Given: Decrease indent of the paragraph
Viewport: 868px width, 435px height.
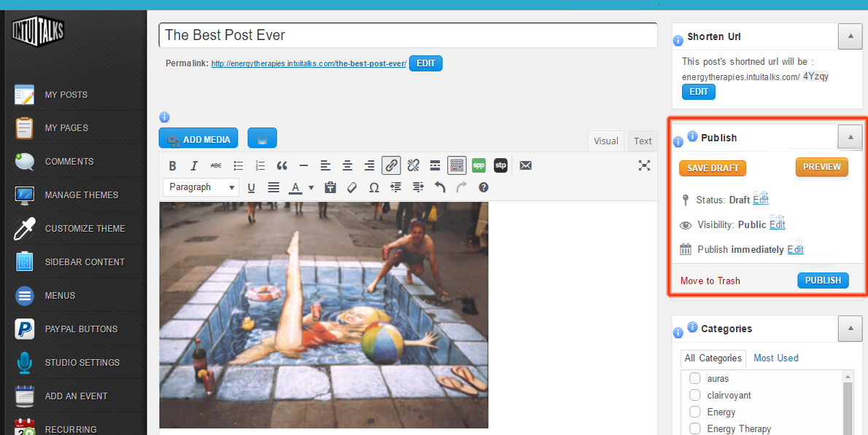Looking at the screenshot, I should coord(396,188).
